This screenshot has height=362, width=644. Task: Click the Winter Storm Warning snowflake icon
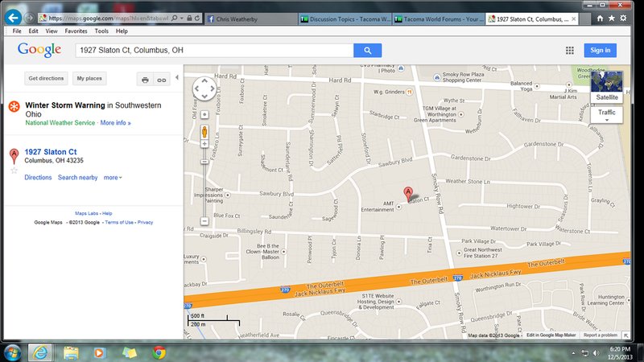(x=14, y=107)
